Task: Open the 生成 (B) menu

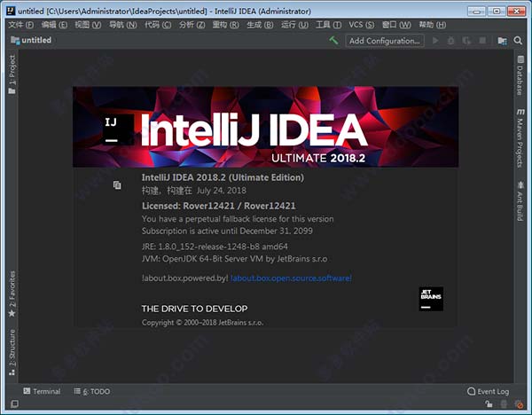Action: coord(260,25)
